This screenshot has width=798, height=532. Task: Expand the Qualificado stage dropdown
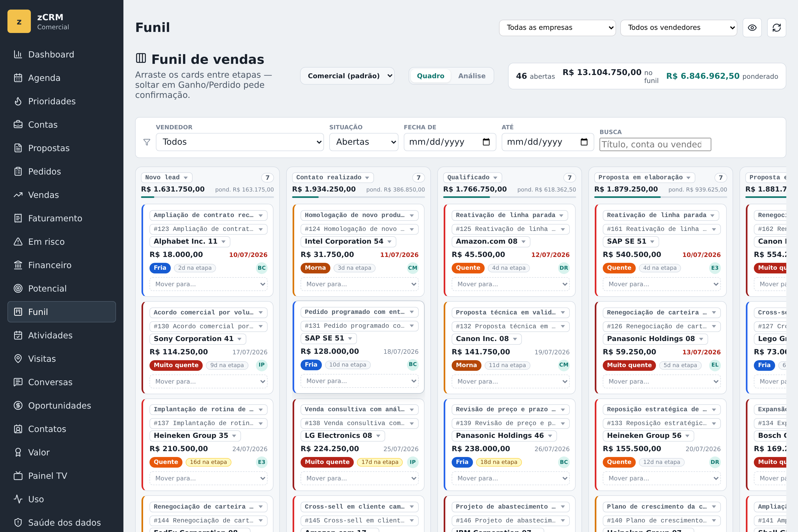click(x=472, y=177)
